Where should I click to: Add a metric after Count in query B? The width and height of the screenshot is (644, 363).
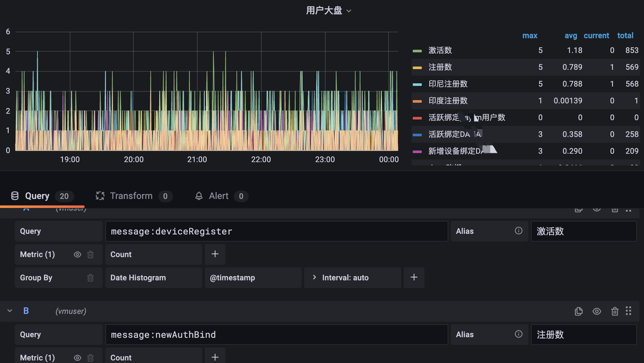click(x=215, y=357)
